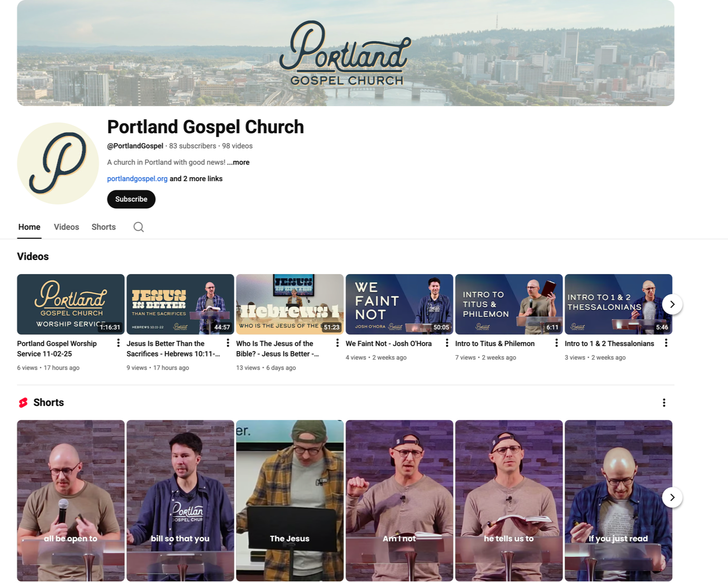Subscribe to Portland Gospel Church
728x583 pixels.
[x=131, y=199]
